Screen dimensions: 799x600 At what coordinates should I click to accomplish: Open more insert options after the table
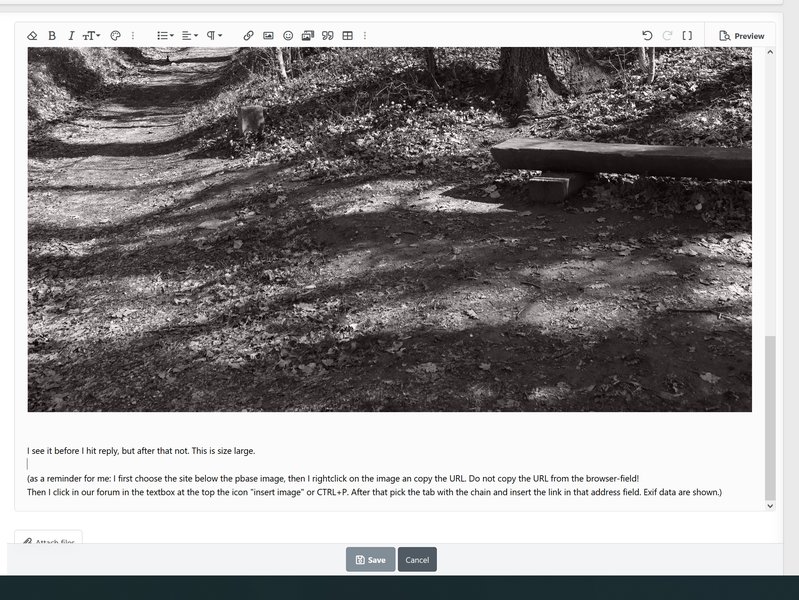point(365,36)
